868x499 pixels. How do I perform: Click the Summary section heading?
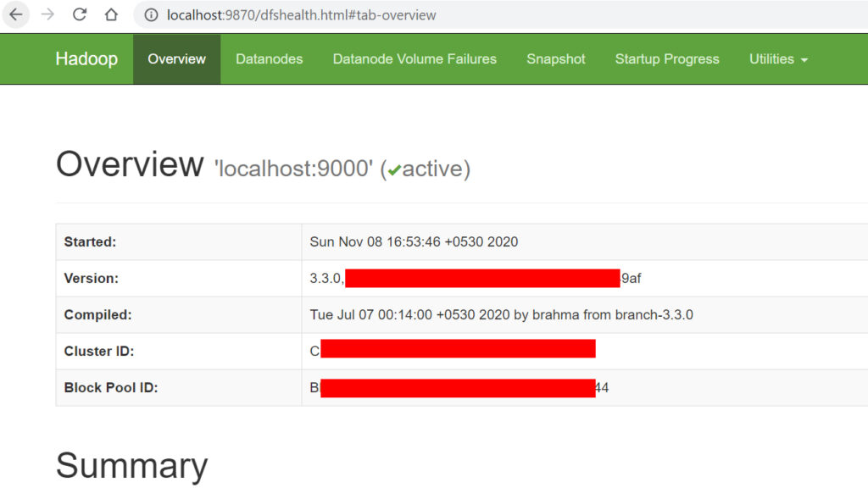131,466
